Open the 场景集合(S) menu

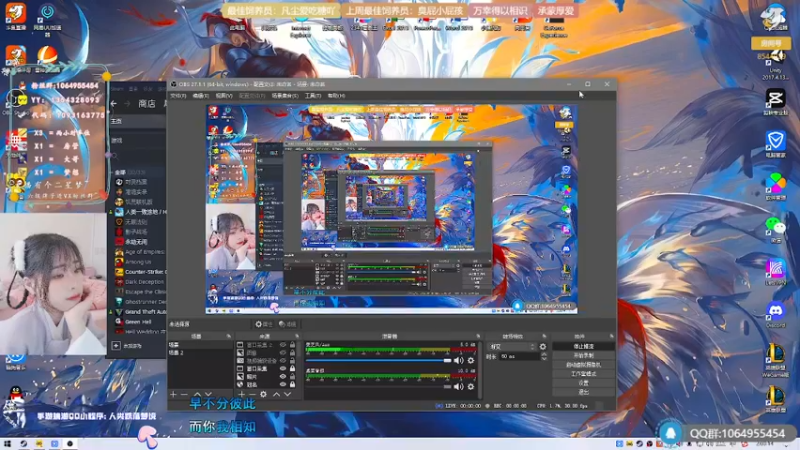tap(285, 96)
